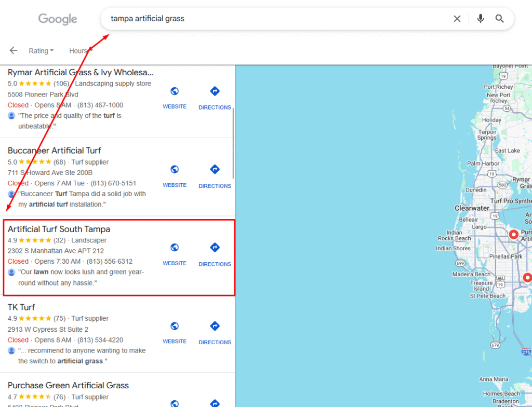Click Rymar phone number (813) 467-1000
This screenshot has height=407, width=532.
[x=100, y=105]
